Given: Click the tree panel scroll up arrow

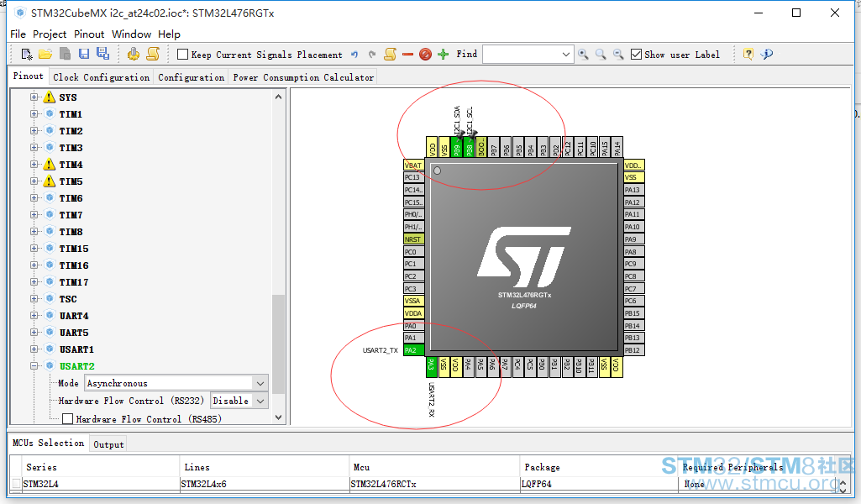Looking at the screenshot, I should (278, 97).
